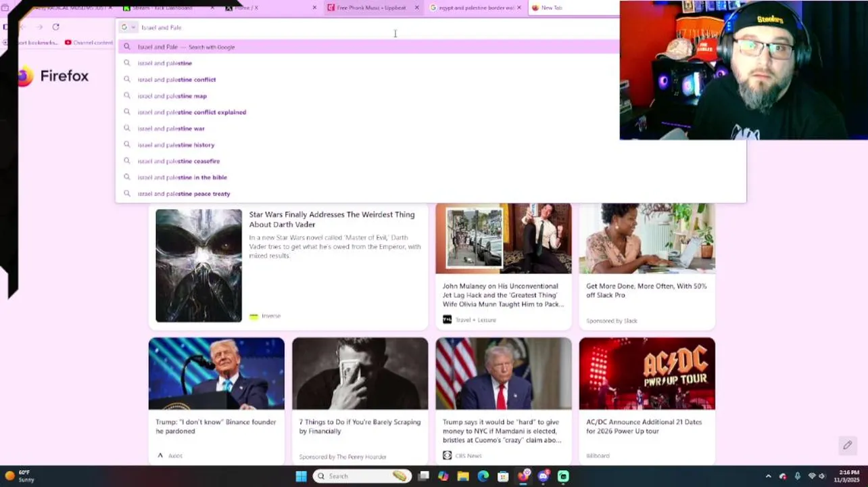This screenshot has height=487, width=868.
Task: Click the address bar text field
Action: [379, 28]
